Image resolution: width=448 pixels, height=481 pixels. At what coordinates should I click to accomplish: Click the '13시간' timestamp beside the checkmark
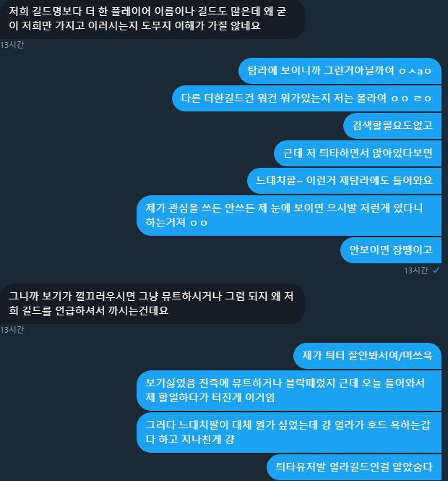coord(415,271)
